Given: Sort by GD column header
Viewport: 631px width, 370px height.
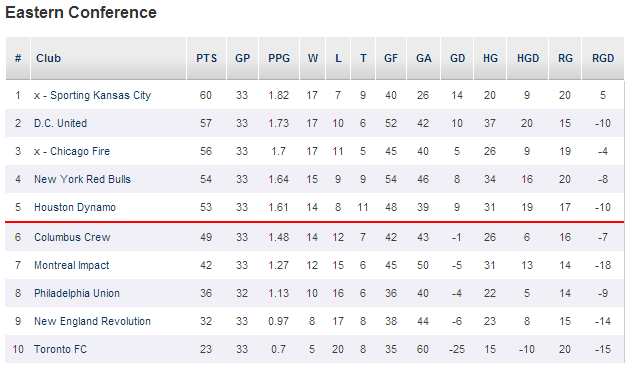Looking at the screenshot, I should pos(457,58).
